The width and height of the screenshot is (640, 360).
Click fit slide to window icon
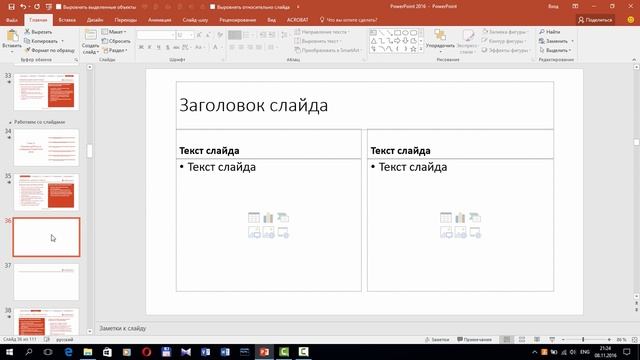tap(635, 340)
